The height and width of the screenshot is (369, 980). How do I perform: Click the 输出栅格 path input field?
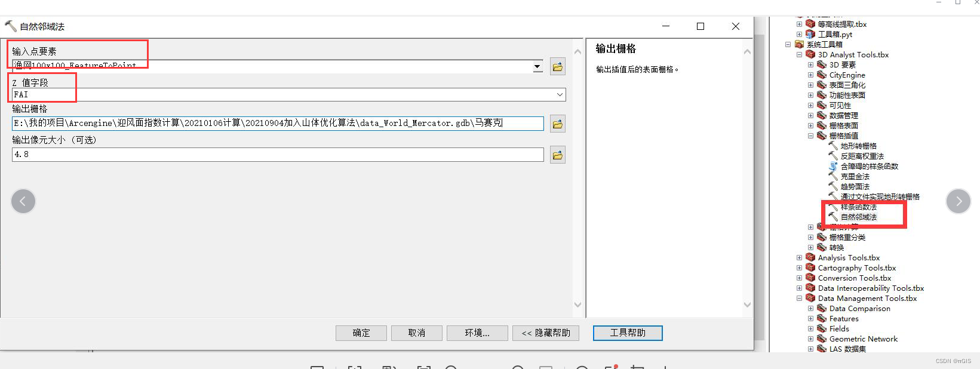(x=278, y=124)
